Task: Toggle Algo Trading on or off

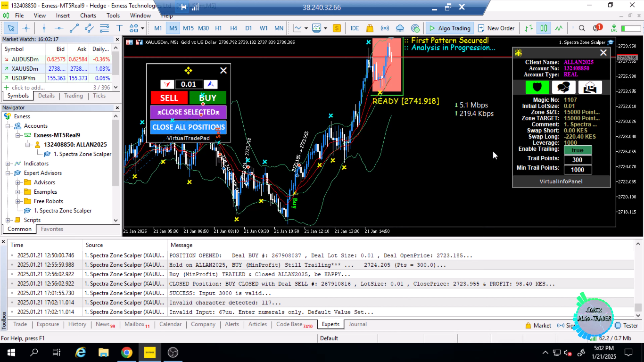Action: click(449, 28)
